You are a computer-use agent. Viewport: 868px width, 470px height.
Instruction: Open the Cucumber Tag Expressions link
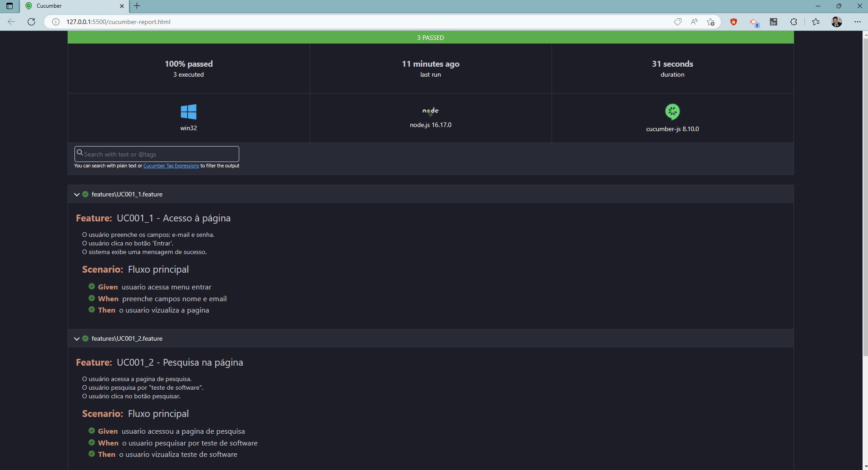(x=171, y=166)
